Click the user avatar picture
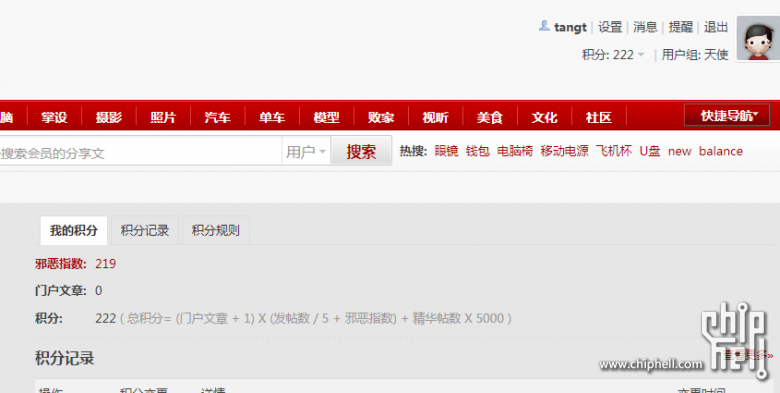The height and width of the screenshot is (393, 780). 758,38
